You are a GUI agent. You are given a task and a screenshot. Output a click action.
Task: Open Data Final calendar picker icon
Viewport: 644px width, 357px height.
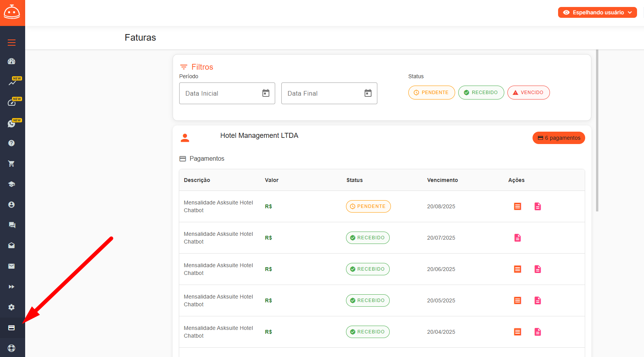pos(368,93)
